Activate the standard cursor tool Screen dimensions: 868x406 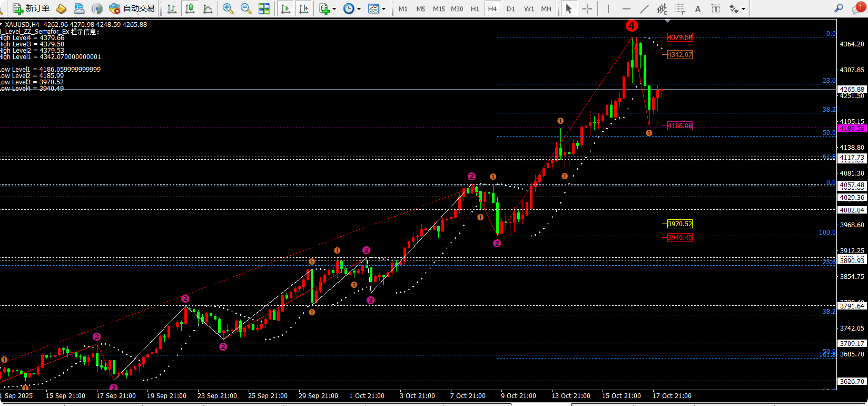pyautogui.click(x=568, y=8)
